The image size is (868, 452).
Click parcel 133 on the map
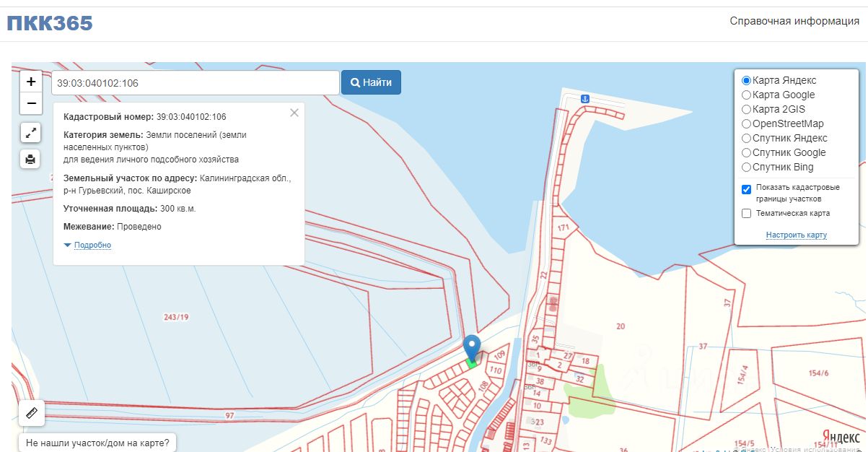point(546,440)
